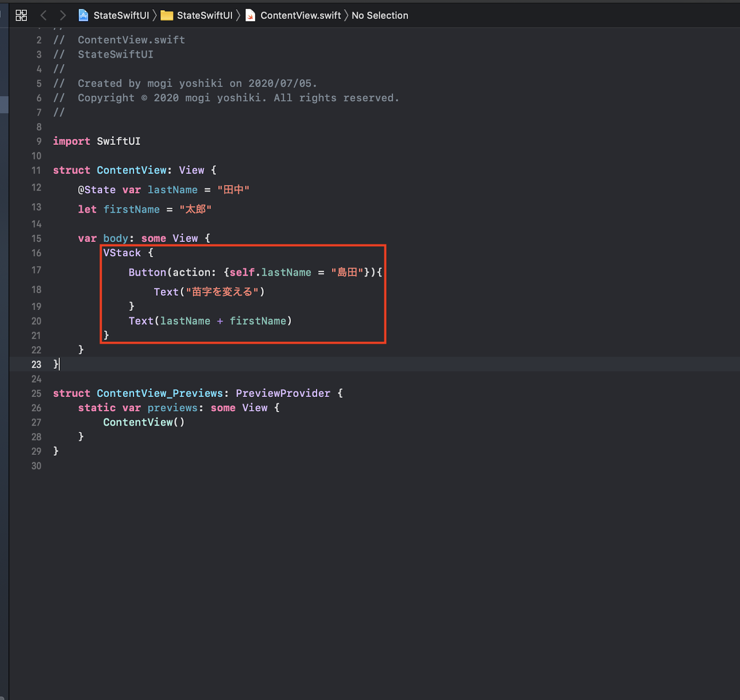Click the yellow StateSwiftUI folder icon

click(x=166, y=16)
